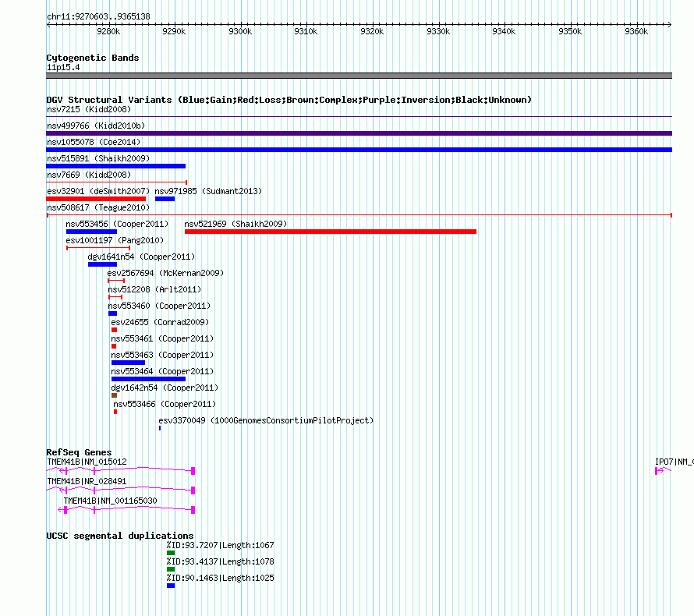The image size is (694, 616).
Task: Select the IPO7 gene arrow glyph
Action: point(663,471)
